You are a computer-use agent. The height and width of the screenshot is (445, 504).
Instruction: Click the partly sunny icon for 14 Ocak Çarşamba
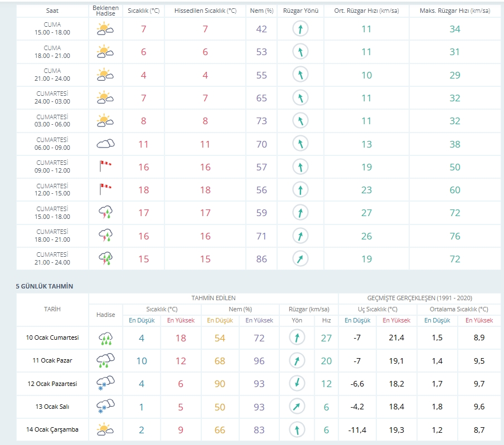[x=105, y=429]
